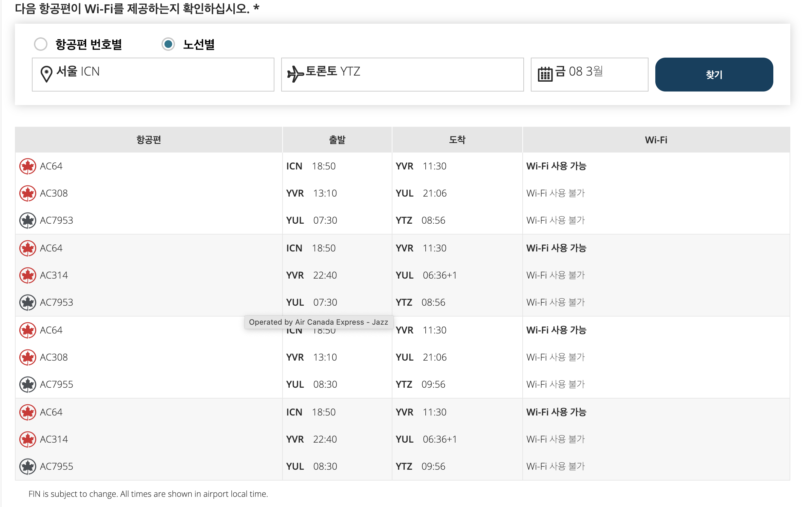Click the red logo beside the first AC314
Screen dimensions: 812x507
(x=28, y=276)
